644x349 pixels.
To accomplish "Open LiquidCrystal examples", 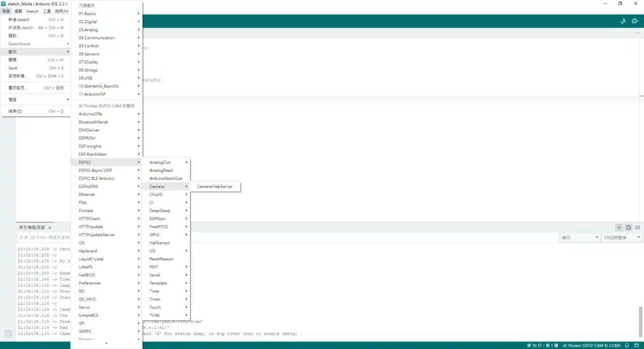I will pos(107,259).
